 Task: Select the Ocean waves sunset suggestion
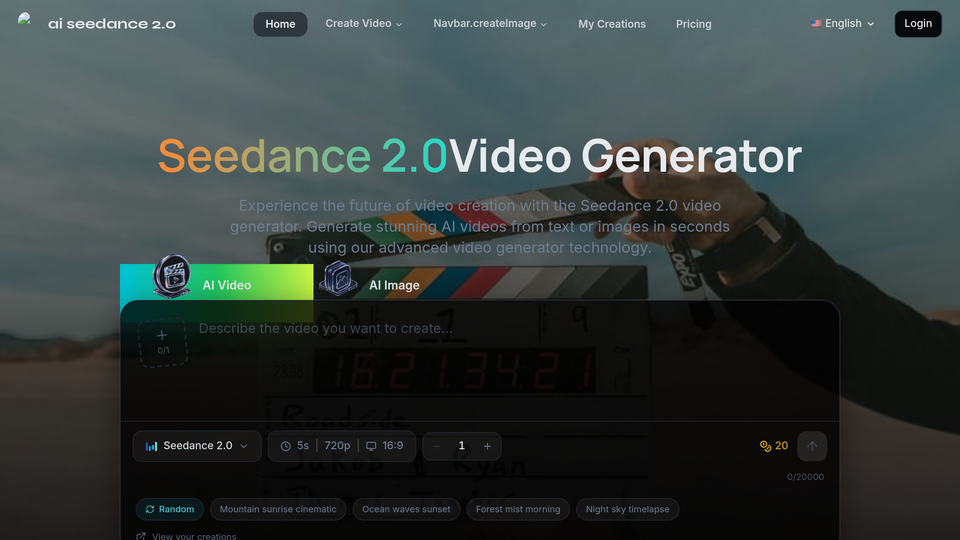tap(406, 509)
